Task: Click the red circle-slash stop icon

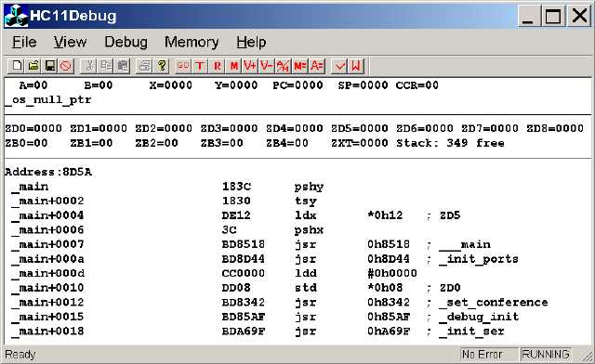Action: [x=66, y=66]
